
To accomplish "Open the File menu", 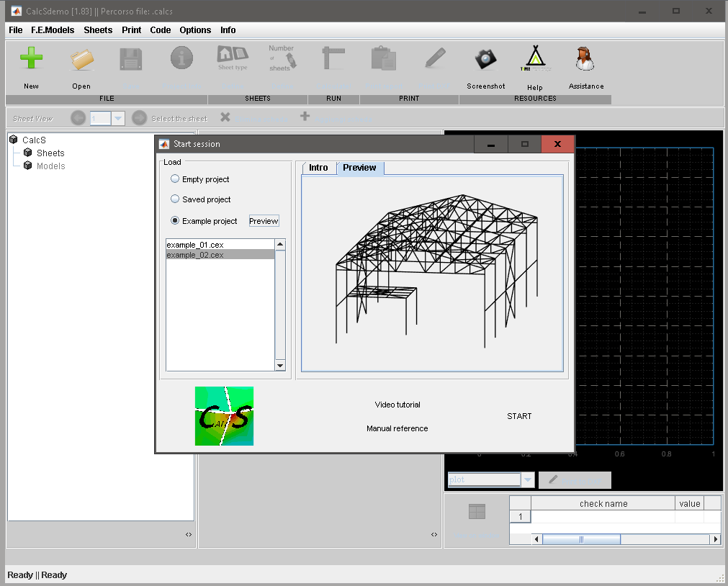I will click(x=15, y=30).
